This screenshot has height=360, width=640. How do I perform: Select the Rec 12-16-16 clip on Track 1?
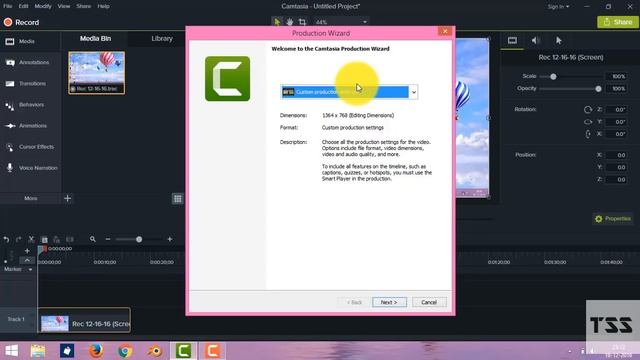point(84,320)
